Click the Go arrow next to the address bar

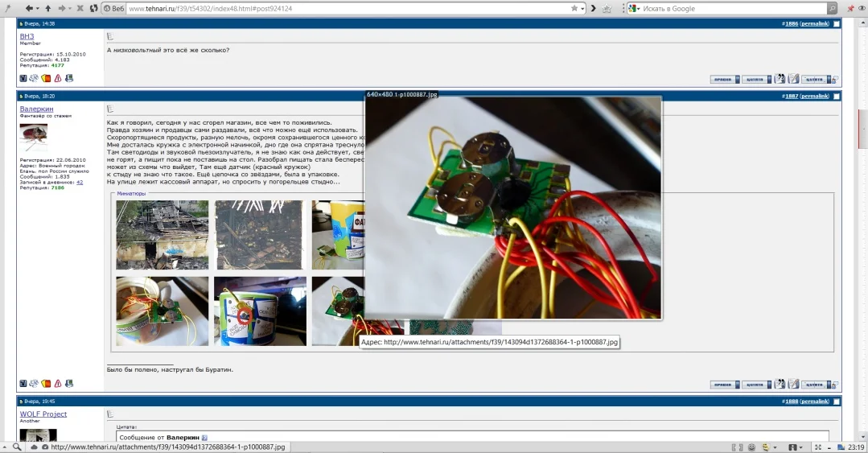point(593,8)
